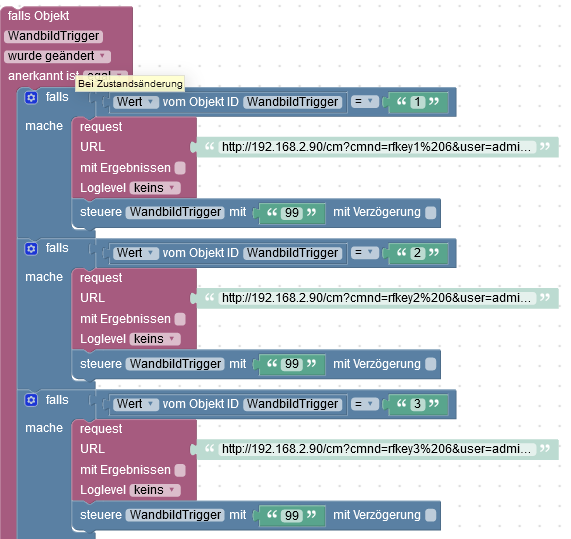Open '=' operator dropdown comparing to 2
Screen dimensions: 571x539
365,252
